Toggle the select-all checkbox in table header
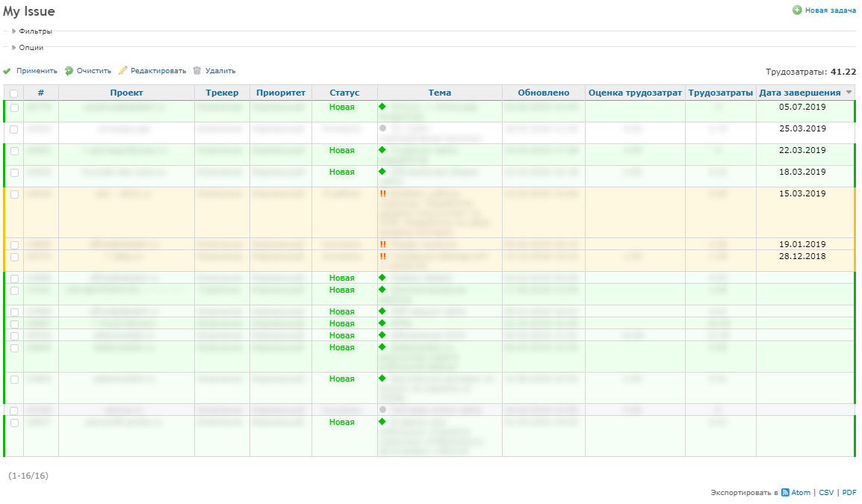 pos(14,93)
